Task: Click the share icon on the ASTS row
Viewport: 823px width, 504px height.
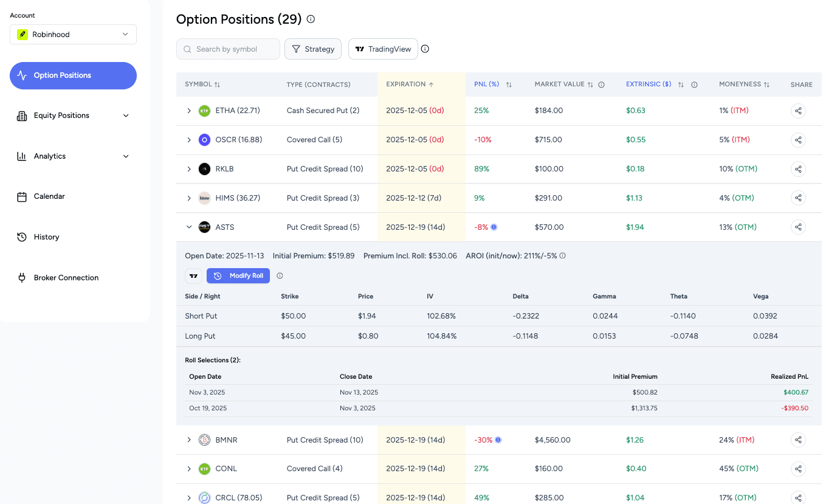Action: [x=798, y=227]
